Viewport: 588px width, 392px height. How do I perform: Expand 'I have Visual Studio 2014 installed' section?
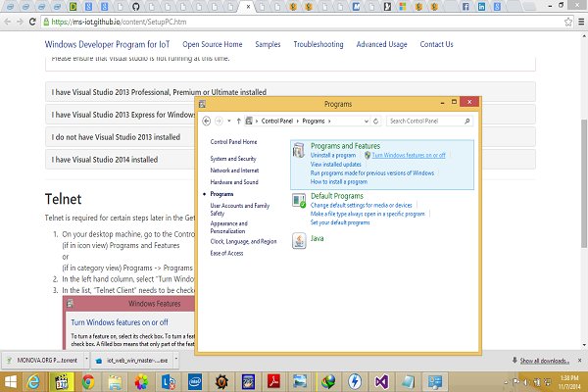[x=290, y=160]
